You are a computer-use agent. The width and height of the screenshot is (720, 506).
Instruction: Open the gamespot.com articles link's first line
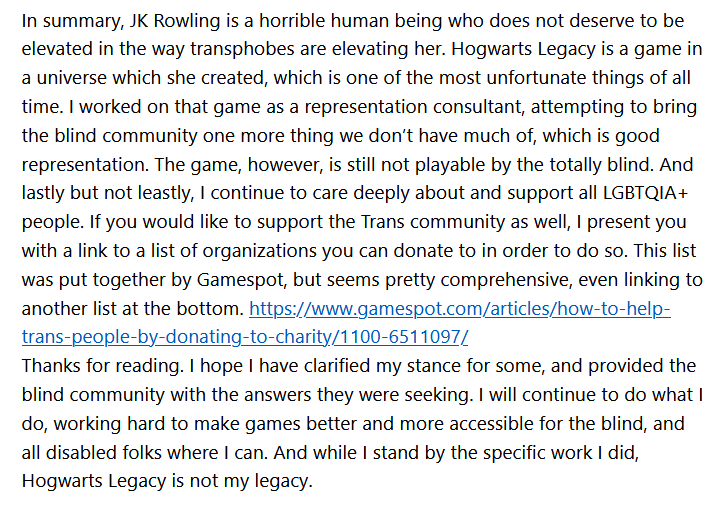point(460,309)
